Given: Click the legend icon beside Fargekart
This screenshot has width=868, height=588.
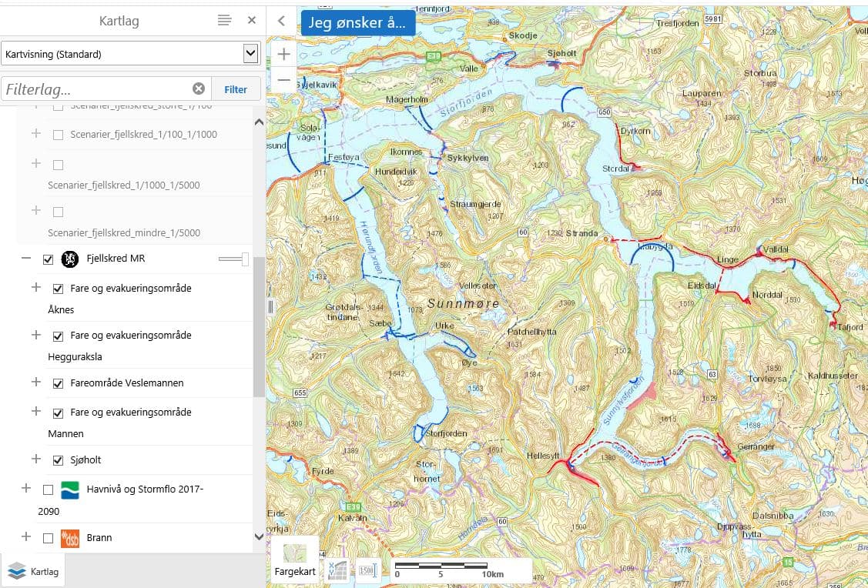Looking at the screenshot, I should click(337, 570).
